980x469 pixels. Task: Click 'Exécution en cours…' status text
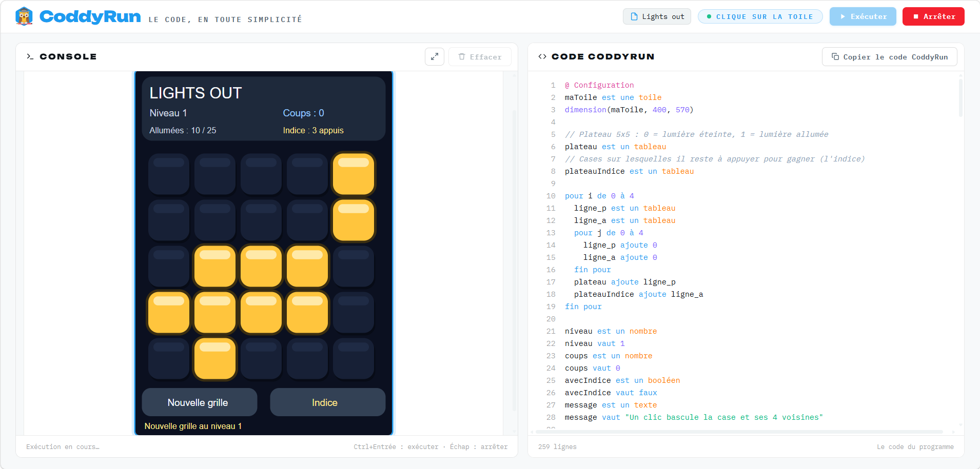pos(63,447)
